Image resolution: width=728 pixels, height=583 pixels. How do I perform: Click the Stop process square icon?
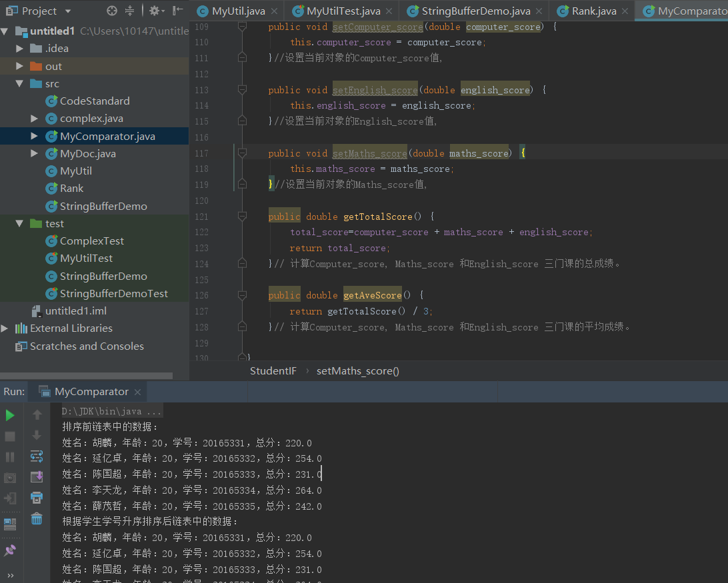10,436
